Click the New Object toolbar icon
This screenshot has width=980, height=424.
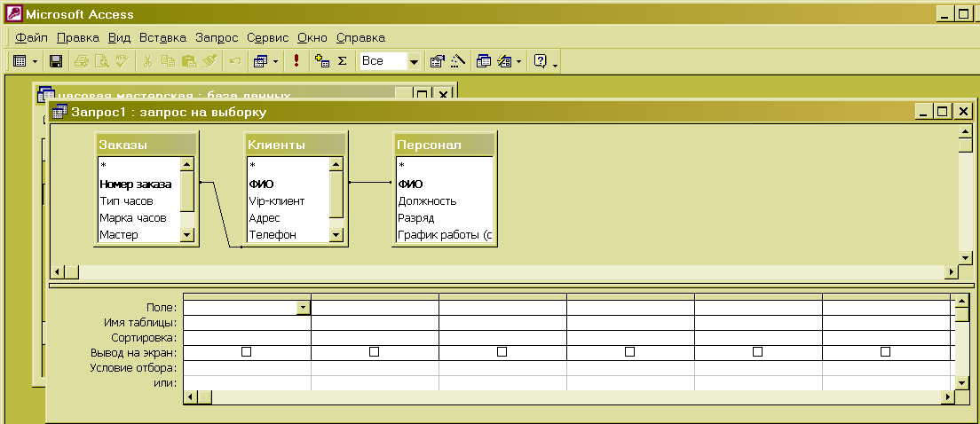(503, 61)
